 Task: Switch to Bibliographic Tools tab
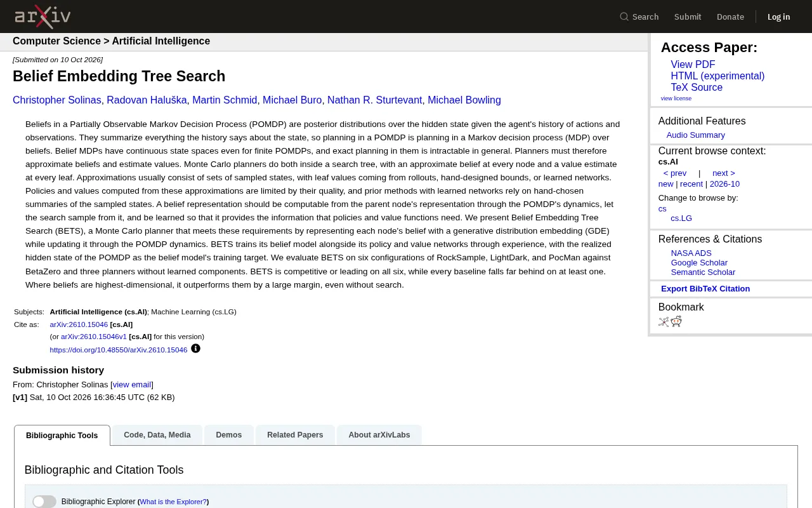[62, 436]
